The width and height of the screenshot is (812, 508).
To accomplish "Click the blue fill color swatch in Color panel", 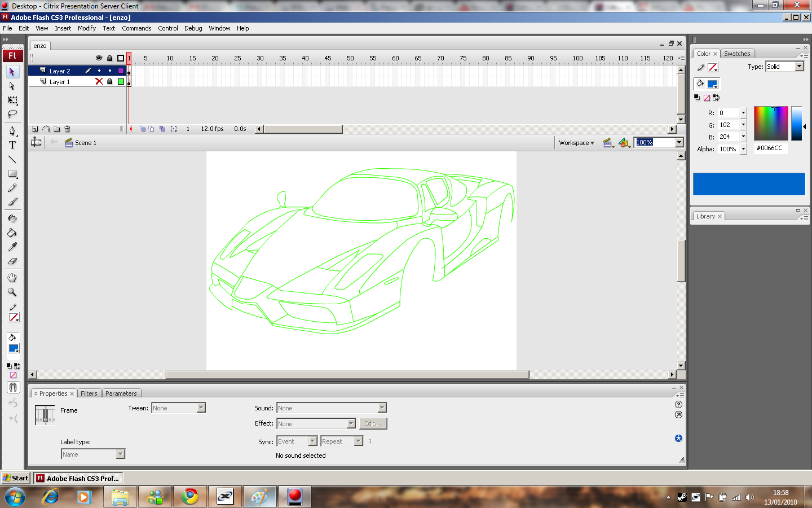I will pos(712,84).
